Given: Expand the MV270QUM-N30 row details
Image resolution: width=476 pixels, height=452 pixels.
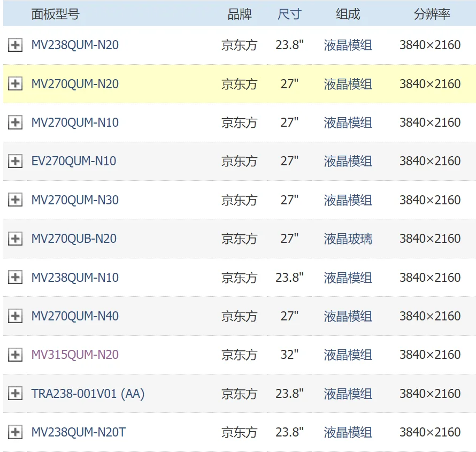Looking at the screenshot, I should point(15,200).
